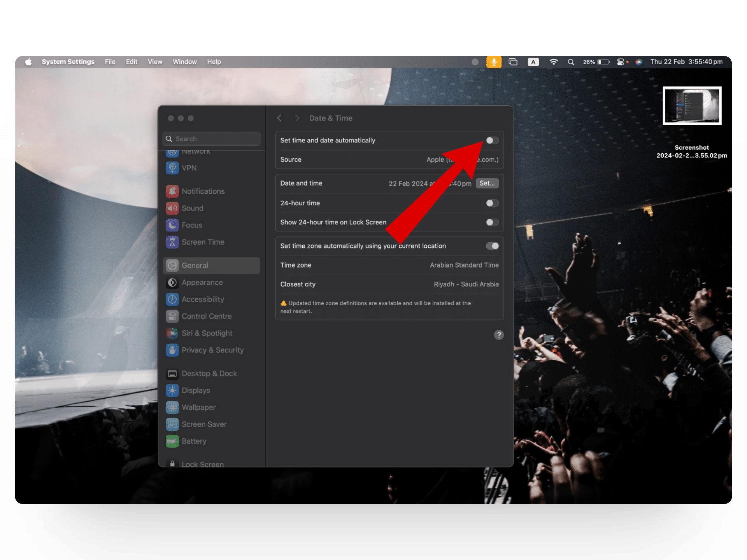Go back using the left chevron
This screenshot has height=560, width=747.
(279, 118)
